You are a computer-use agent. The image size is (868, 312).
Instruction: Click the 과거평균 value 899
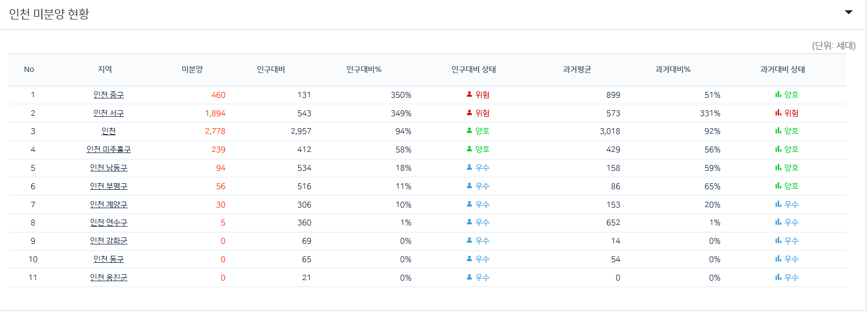click(x=613, y=95)
